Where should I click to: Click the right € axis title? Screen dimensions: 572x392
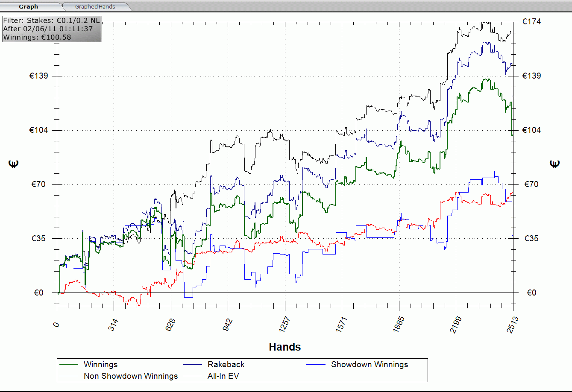(555, 164)
